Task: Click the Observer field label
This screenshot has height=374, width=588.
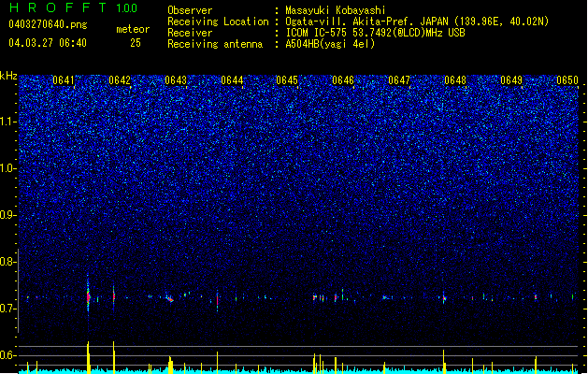Action: tap(190, 10)
